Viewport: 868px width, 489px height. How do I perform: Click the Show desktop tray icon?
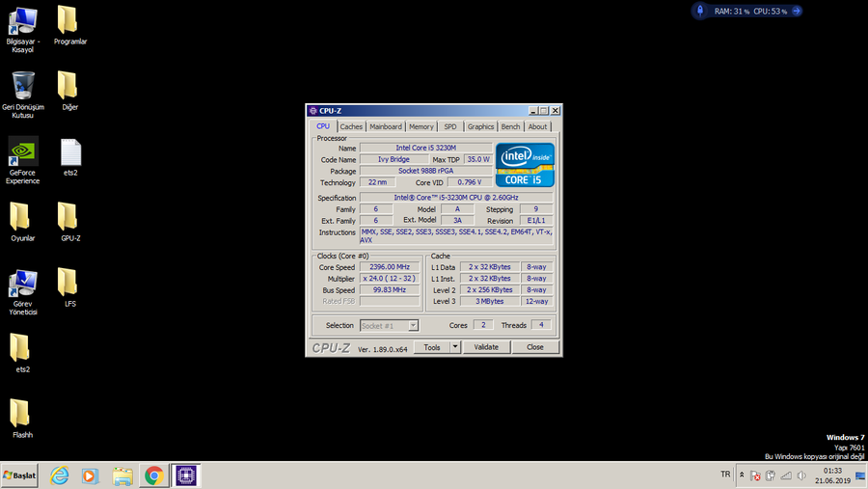pyautogui.click(x=860, y=475)
